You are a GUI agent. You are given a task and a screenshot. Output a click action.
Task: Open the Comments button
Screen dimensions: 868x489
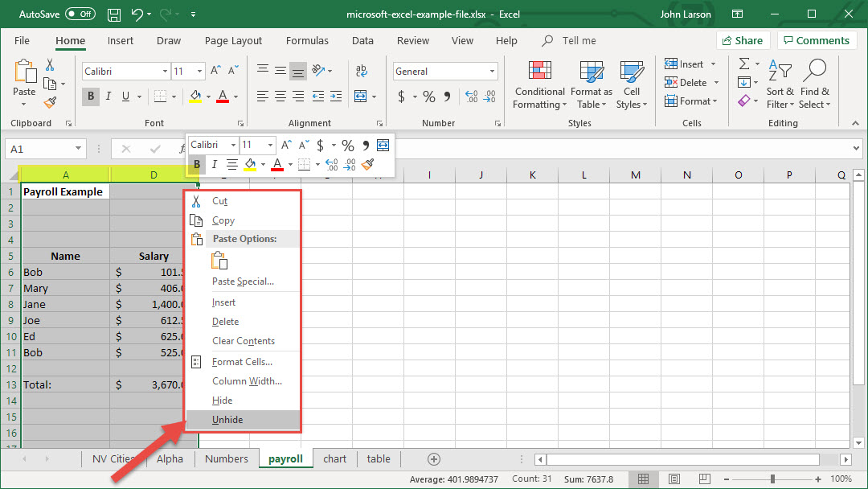click(816, 40)
